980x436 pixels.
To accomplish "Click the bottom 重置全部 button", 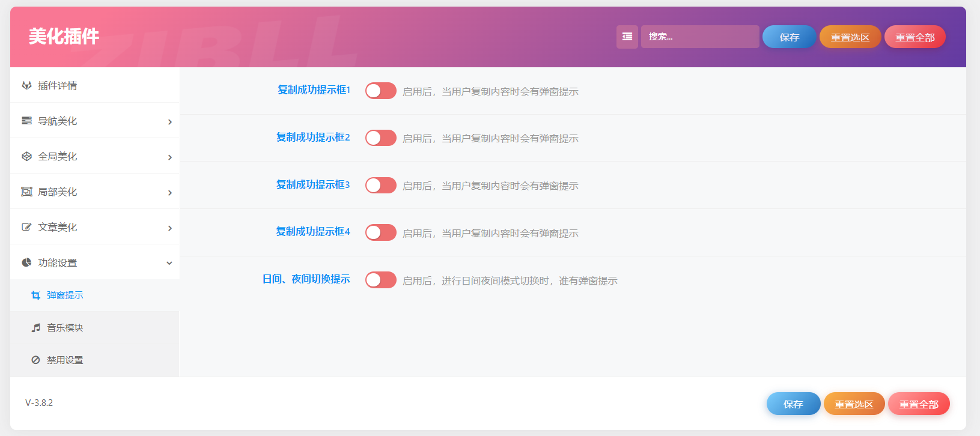I will coord(919,404).
